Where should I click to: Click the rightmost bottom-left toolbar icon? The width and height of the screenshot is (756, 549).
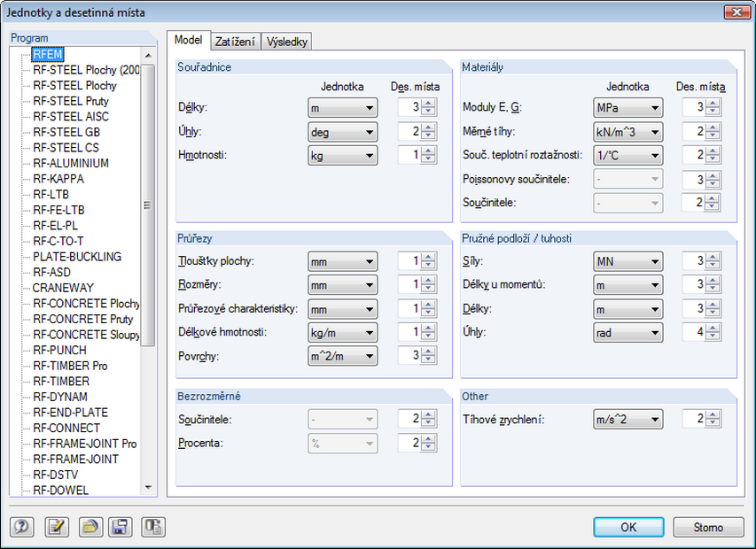click(153, 527)
